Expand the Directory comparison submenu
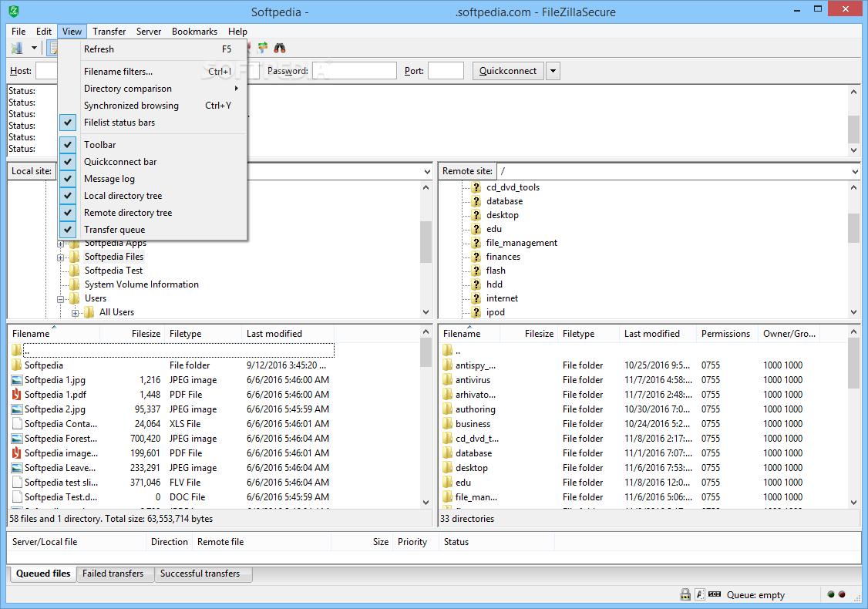 (153, 89)
